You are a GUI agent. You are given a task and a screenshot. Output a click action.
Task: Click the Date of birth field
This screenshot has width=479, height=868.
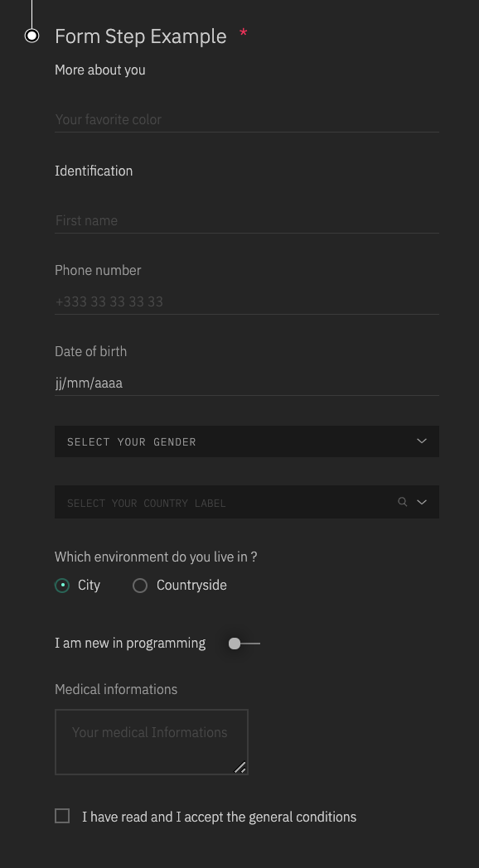247,383
